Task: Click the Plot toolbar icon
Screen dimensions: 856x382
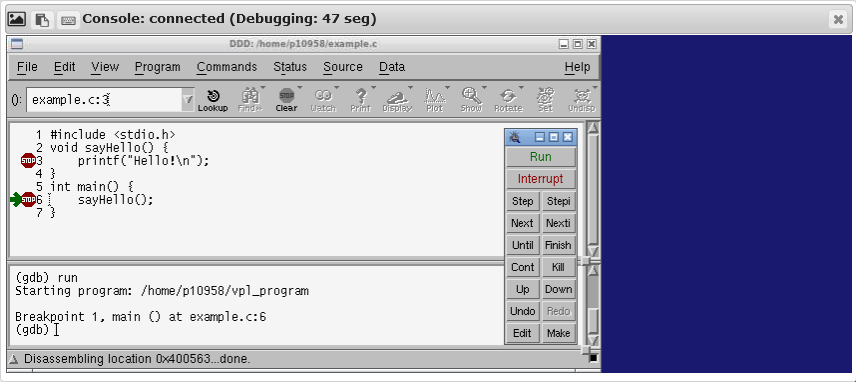Action: pos(435,100)
